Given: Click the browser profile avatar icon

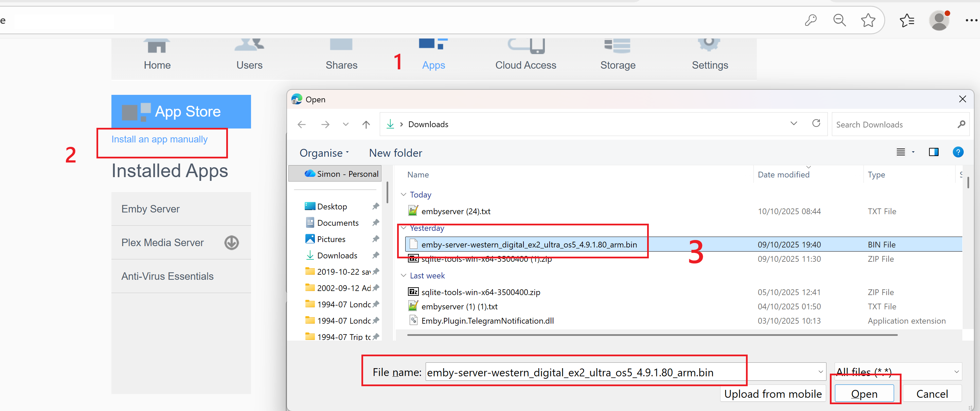Looking at the screenshot, I should pos(939,20).
